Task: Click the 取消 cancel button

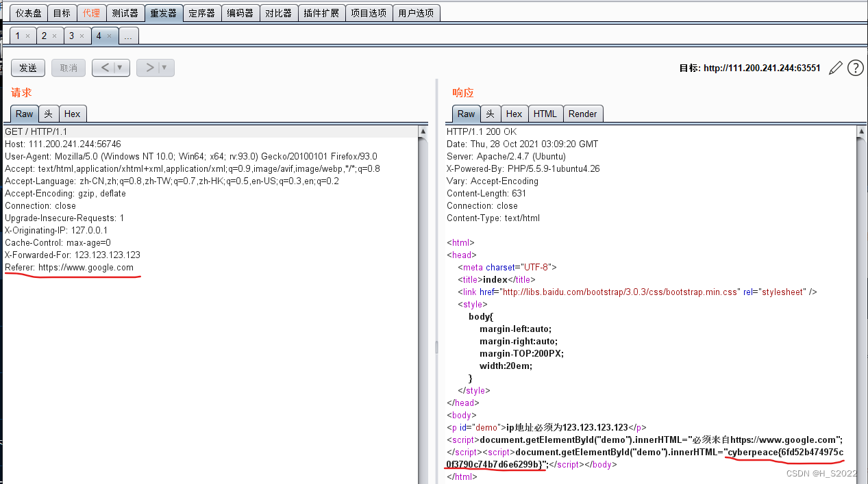Action: pos(69,68)
